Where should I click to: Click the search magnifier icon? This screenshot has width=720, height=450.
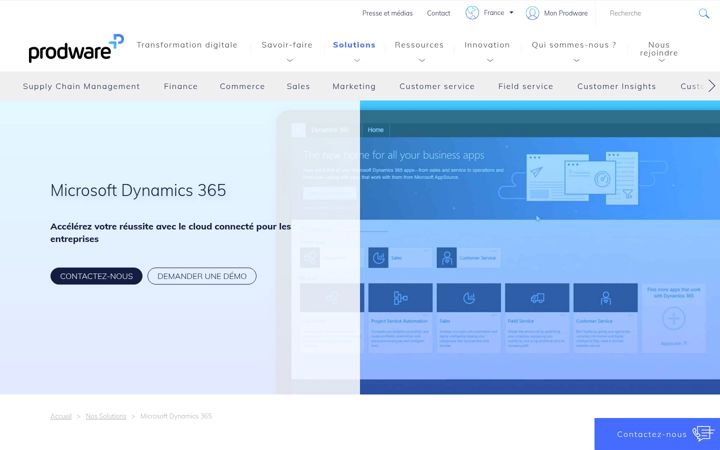[x=703, y=13]
